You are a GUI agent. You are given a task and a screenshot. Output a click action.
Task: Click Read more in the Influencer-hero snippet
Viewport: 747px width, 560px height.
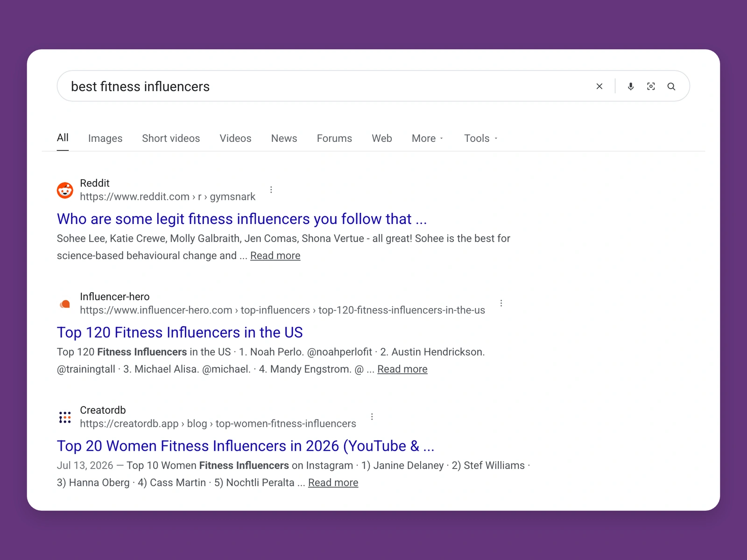click(402, 369)
